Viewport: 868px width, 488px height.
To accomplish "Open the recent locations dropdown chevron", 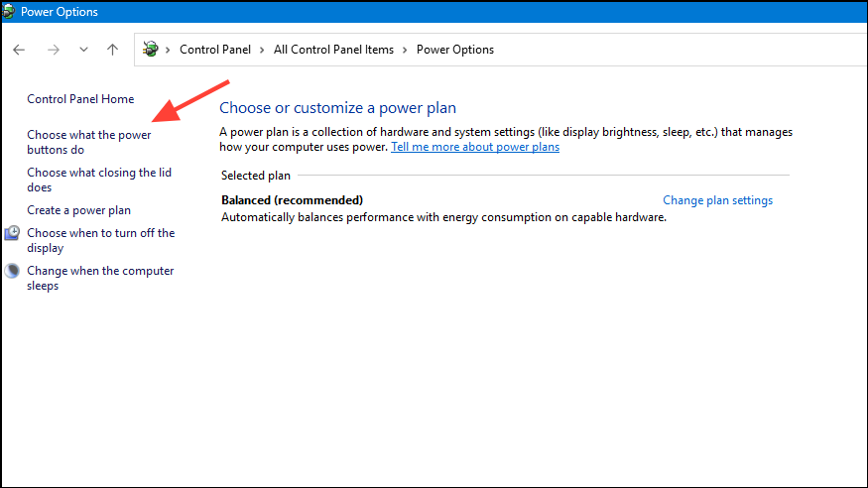I will [x=83, y=50].
